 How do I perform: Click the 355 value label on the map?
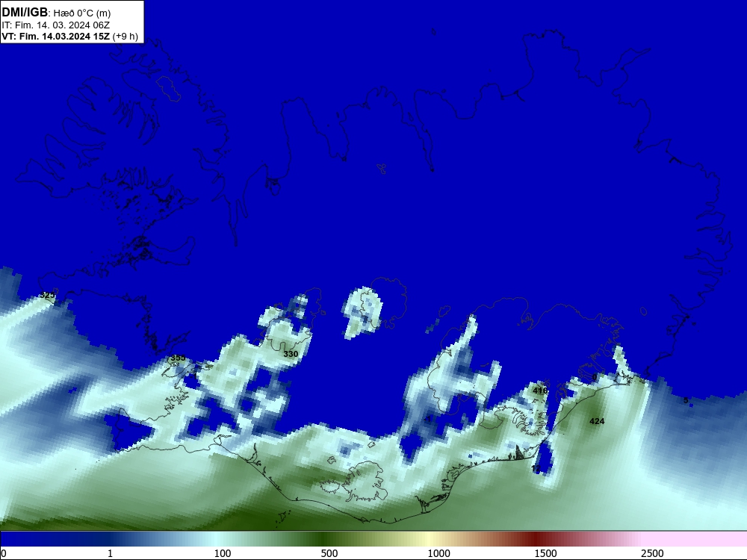179,358
